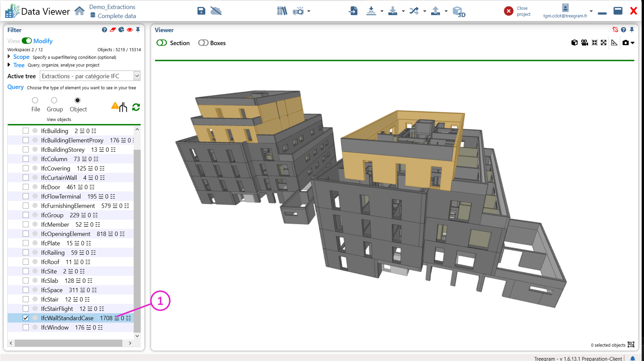644x361 pixels.
Task: Click the camera snapshot icon in Viewer
Action: [x=626, y=43]
